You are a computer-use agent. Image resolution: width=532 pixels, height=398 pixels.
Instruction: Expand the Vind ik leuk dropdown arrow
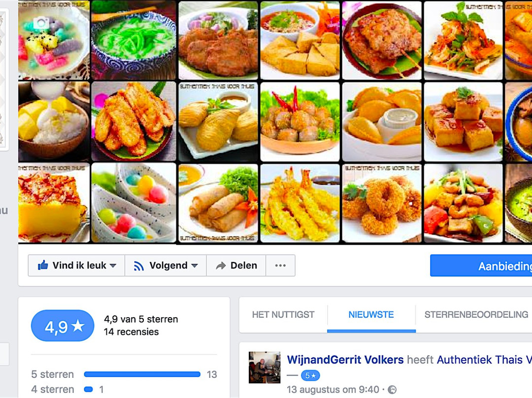[x=113, y=265]
